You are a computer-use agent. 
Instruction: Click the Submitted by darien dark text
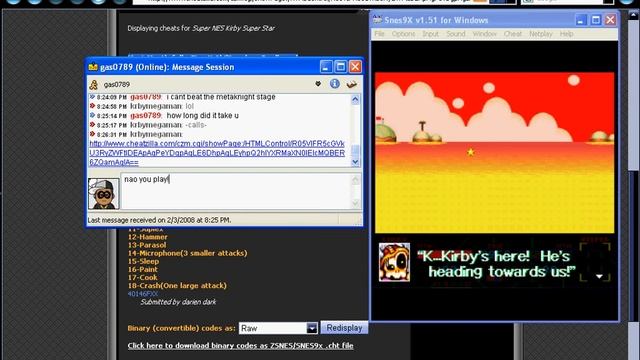178,302
